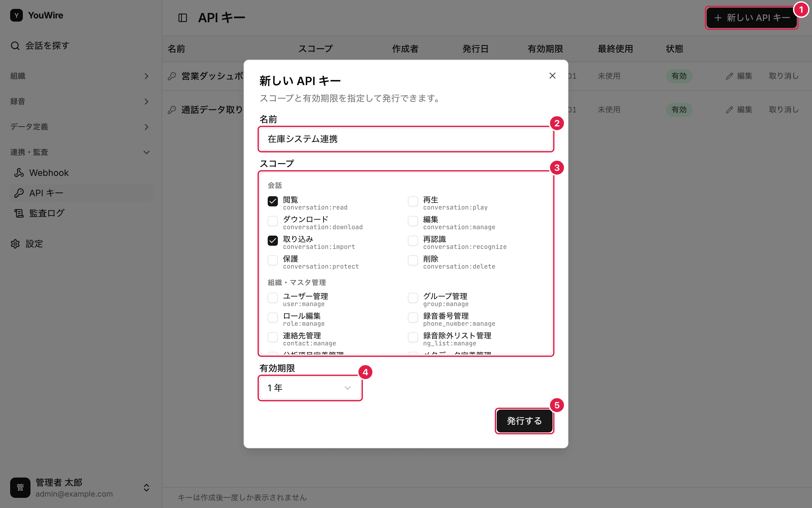
Task: Edit the second API key row
Action: pyautogui.click(x=739, y=110)
